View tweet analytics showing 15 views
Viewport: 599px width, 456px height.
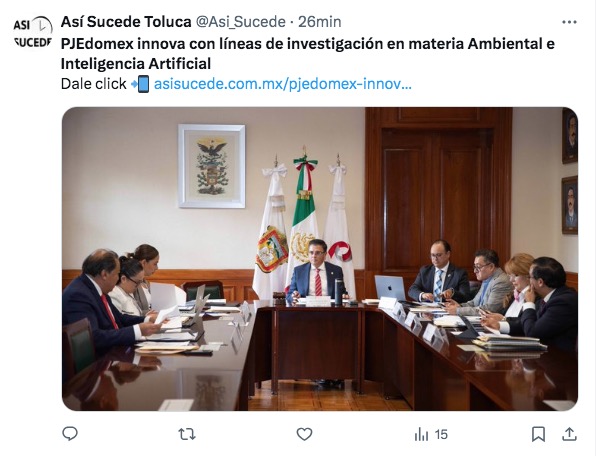(x=431, y=434)
